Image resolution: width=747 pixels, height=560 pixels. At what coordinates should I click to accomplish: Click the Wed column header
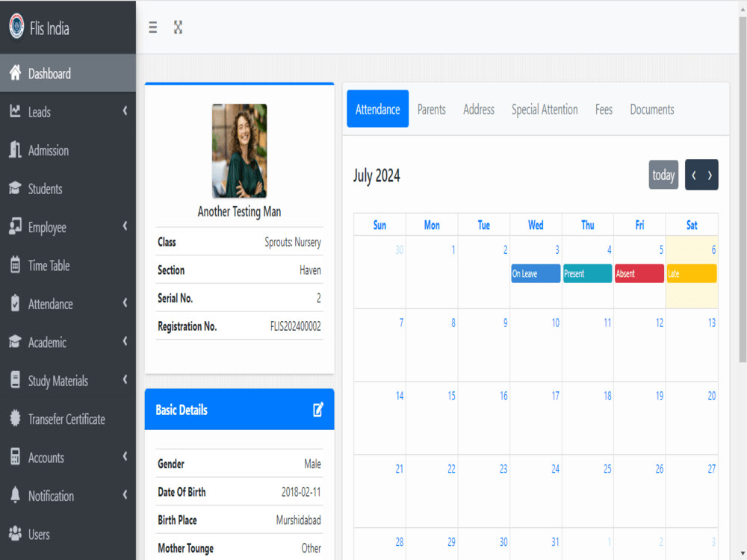point(536,225)
